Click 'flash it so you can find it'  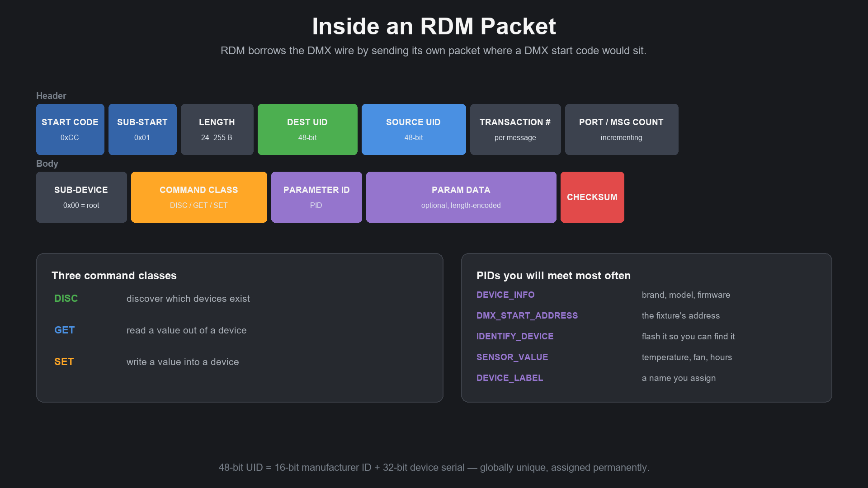[x=688, y=337]
